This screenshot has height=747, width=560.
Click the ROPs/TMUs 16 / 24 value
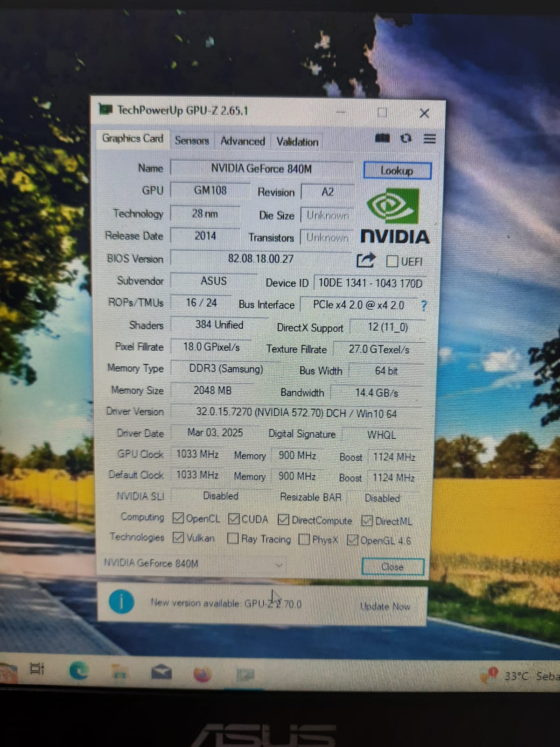201,303
